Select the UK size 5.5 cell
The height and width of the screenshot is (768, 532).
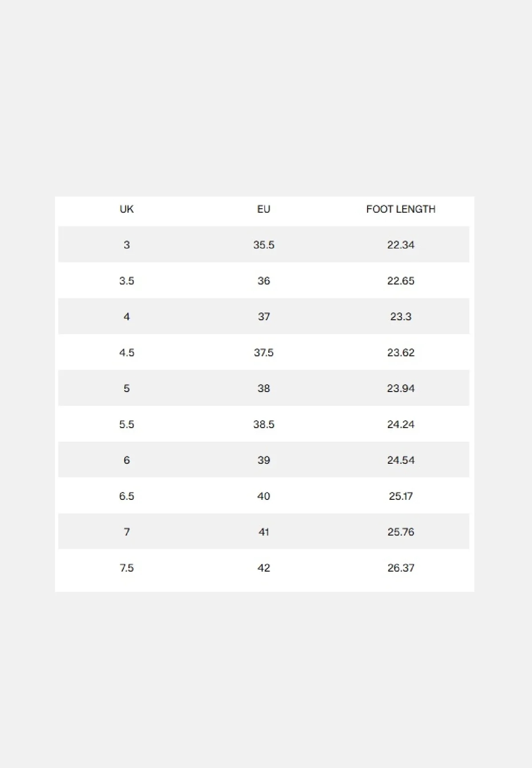tap(127, 424)
